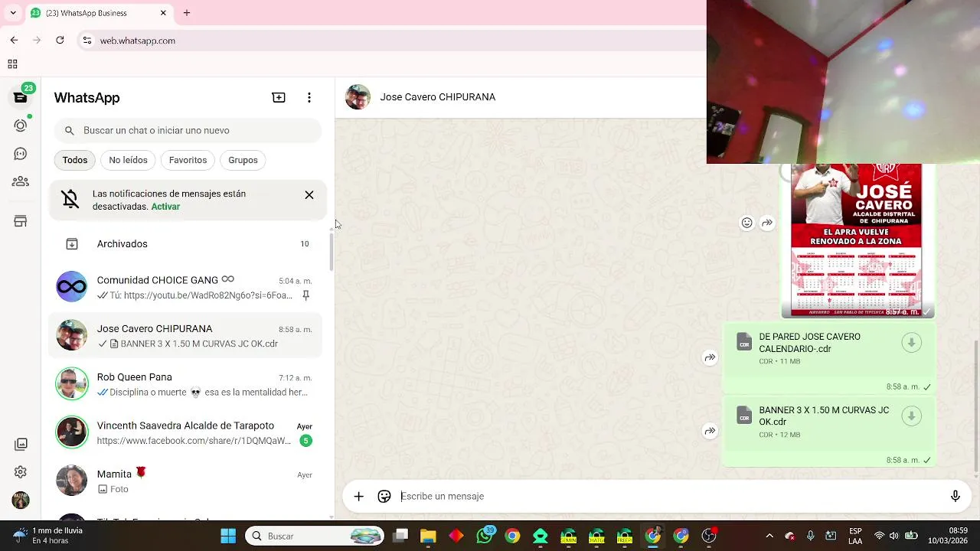The image size is (980, 551).
Task: Forward the BANNER 3 X 1.50 M file
Action: click(710, 431)
